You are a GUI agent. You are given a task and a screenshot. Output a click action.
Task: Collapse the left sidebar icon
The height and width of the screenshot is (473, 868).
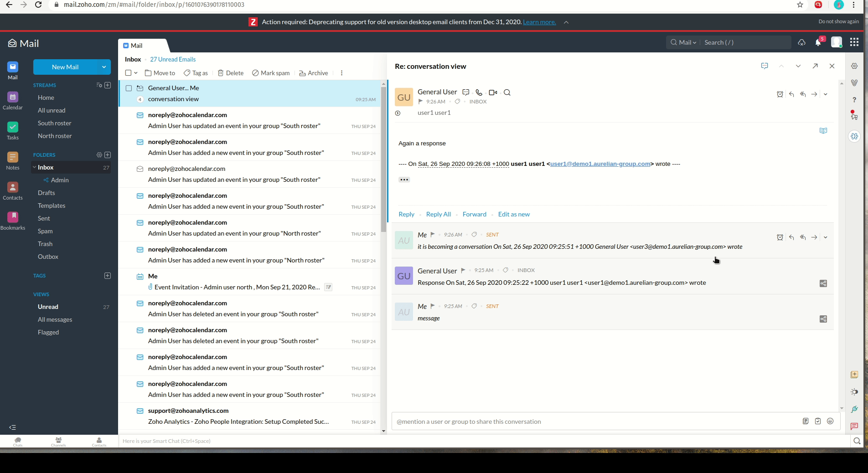pos(13,427)
